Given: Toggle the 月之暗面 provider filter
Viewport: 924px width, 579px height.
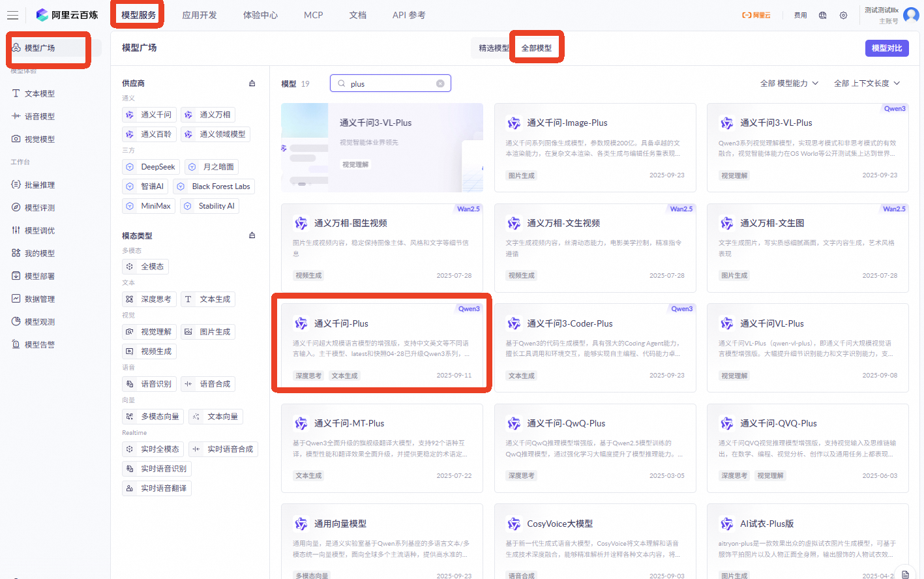Looking at the screenshot, I should pyautogui.click(x=211, y=167).
